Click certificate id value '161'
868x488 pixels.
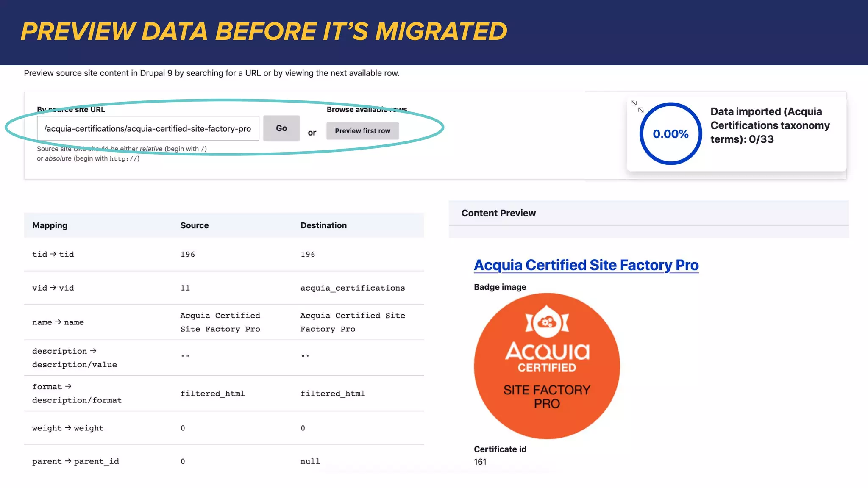pos(480,462)
